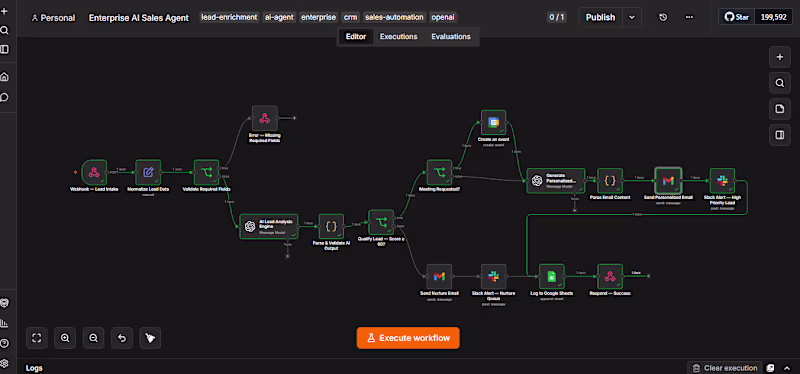Open Slack Alert — Nurture Queue node
Image resolution: width=800 pixels, height=374 pixels.
[493, 276]
